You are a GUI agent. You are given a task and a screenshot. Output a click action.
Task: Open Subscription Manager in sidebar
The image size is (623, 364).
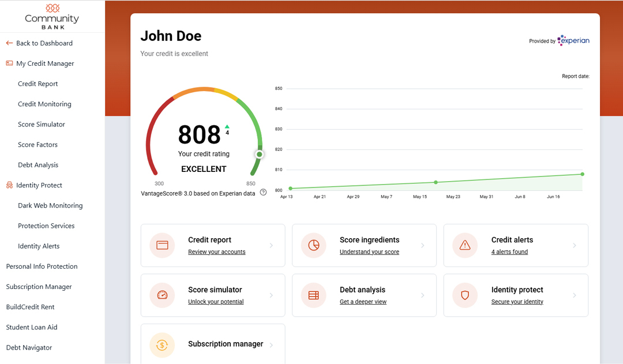click(x=39, y=287)
